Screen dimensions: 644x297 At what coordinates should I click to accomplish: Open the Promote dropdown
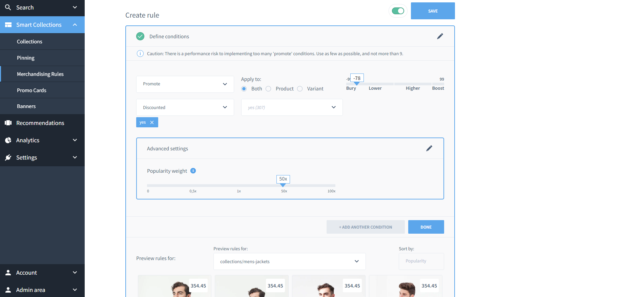click(185, 84)
